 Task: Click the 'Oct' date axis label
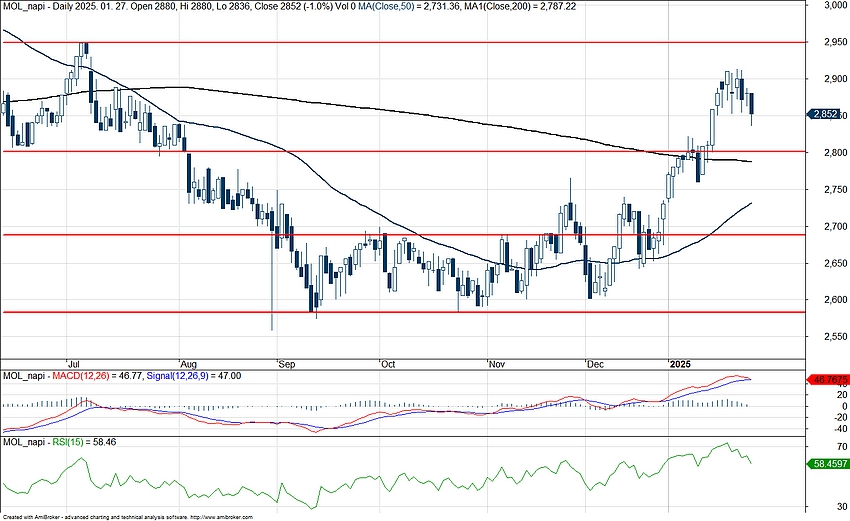pyautogui.click(x=388, y=364)
